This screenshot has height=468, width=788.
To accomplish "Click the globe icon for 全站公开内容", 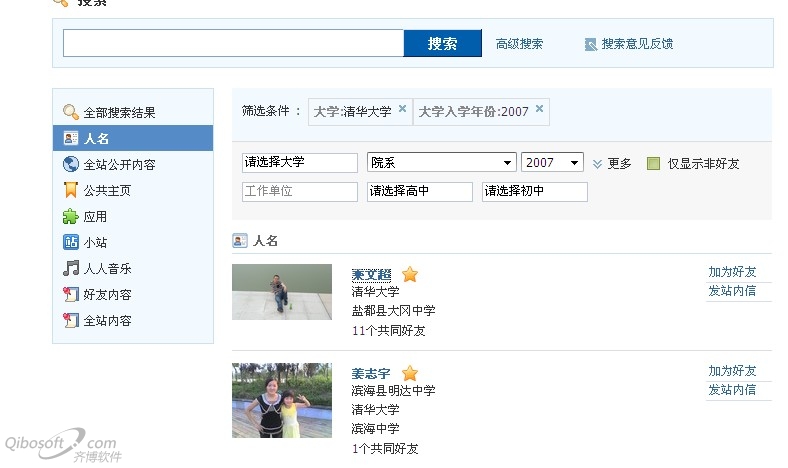I will pos(70,164).
